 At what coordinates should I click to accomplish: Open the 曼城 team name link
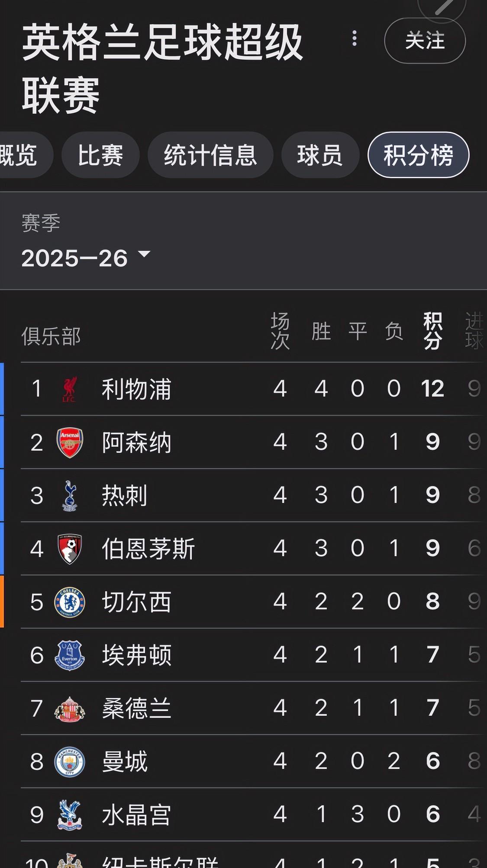125,762
